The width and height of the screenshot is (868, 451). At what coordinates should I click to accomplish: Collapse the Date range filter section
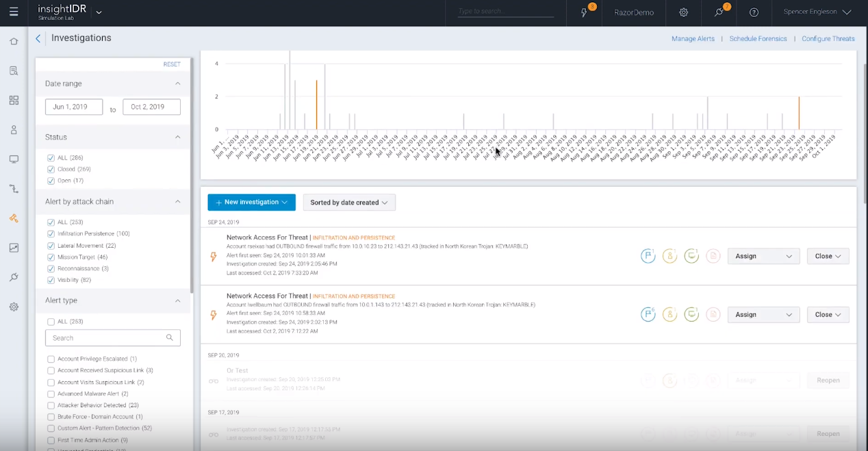click(x=177, y=83)
